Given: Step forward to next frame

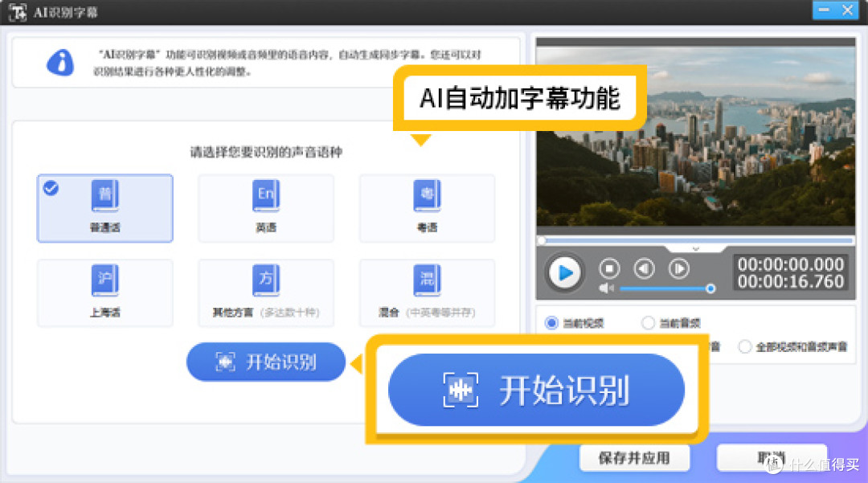Looking at the screenshot, I should tap(679, 269).
